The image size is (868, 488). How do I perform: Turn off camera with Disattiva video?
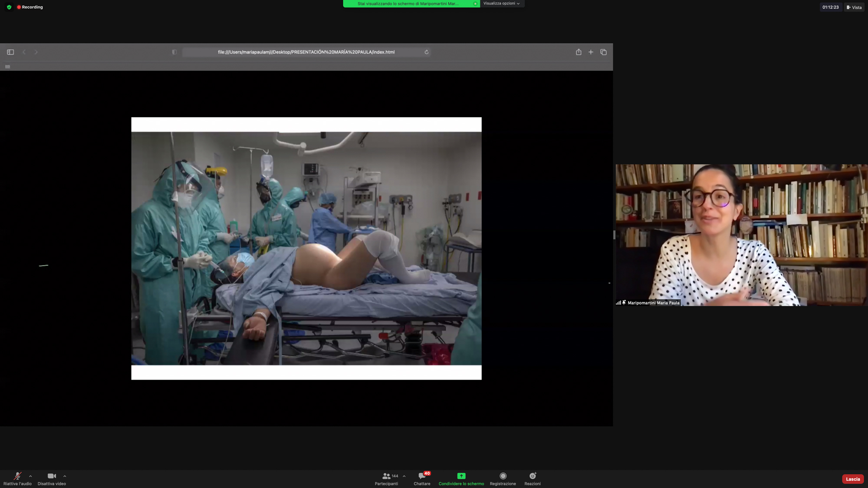52,479
